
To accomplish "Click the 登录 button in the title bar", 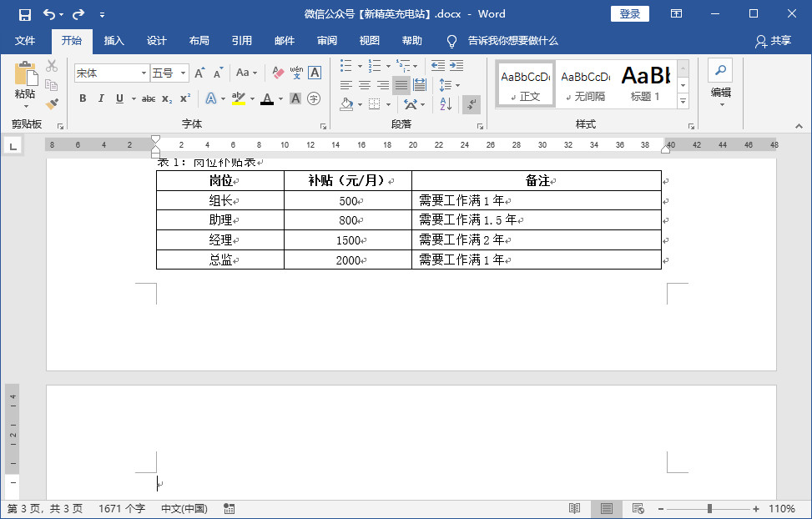I will (629, 13).
